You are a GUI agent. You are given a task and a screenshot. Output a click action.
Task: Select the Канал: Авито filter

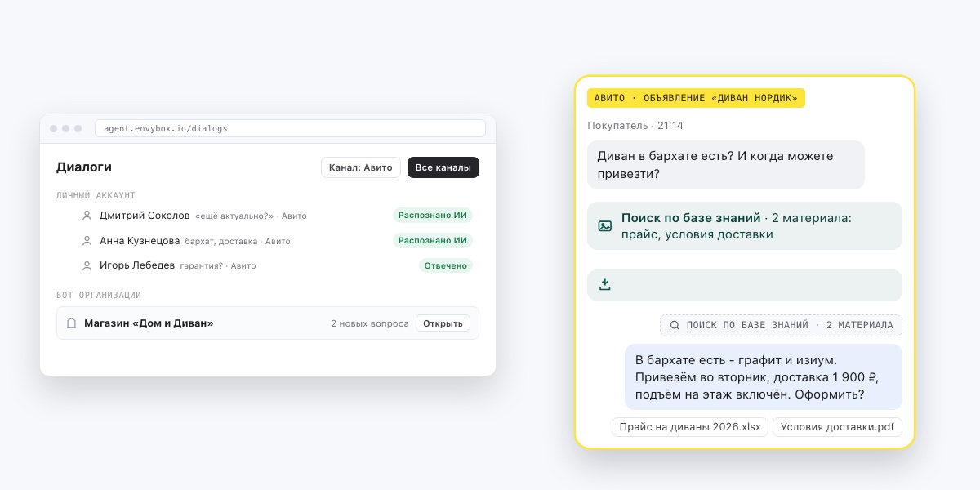[361, 167]
